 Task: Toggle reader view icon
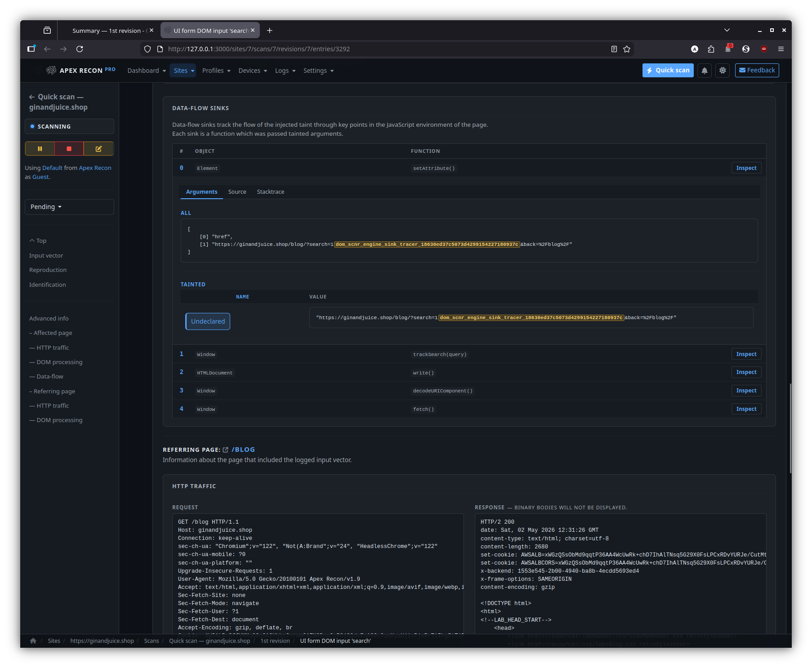614,49
